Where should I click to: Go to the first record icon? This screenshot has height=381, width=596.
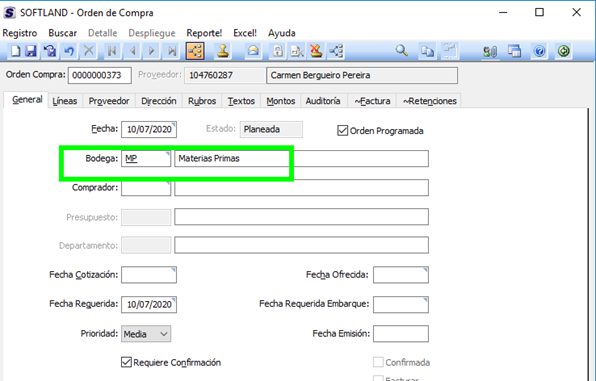(x=112, y=51)
